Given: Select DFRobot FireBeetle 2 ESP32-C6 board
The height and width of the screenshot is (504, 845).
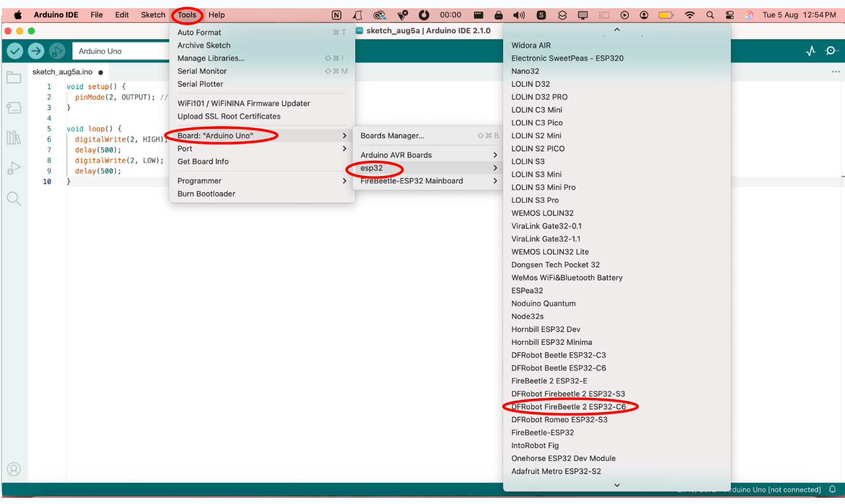Looking at the screenshot, I should coord(617,407).
